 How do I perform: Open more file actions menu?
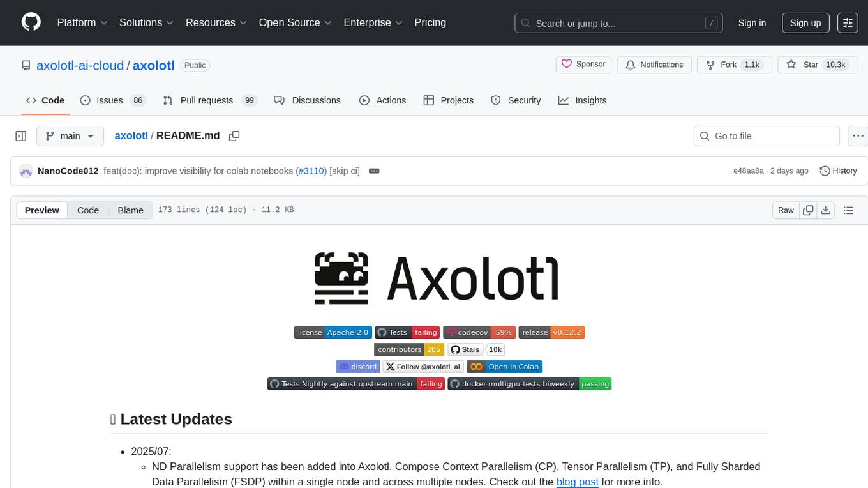point(858,136)
